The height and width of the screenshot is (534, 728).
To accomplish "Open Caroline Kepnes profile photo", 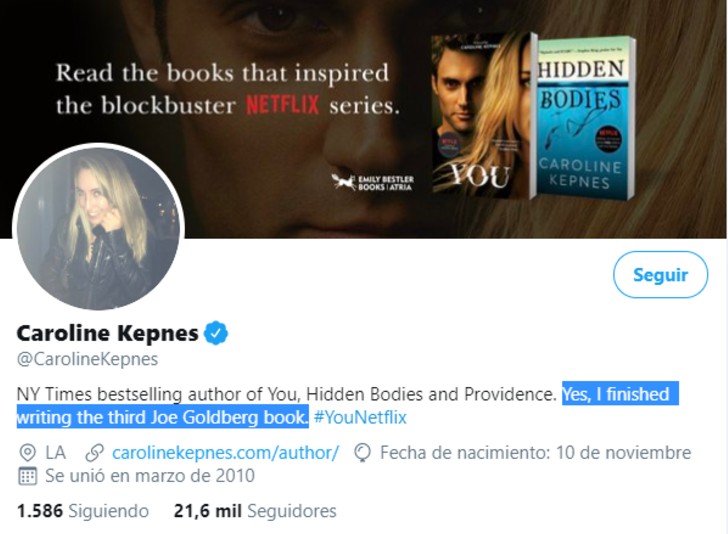I will pyautogui.click(x=98, y=227).
